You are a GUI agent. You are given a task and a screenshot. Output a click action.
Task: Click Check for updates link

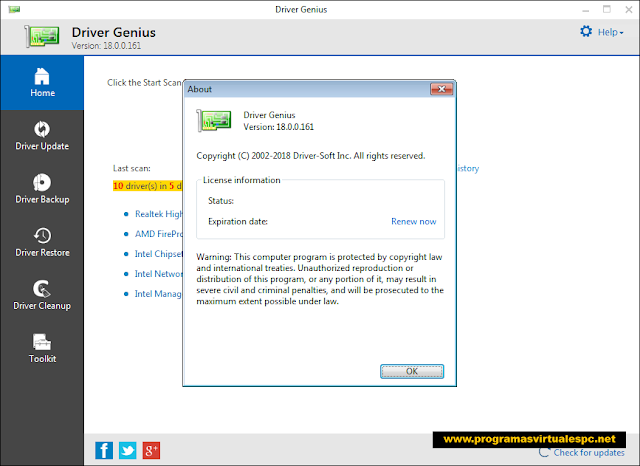[589, 453]
